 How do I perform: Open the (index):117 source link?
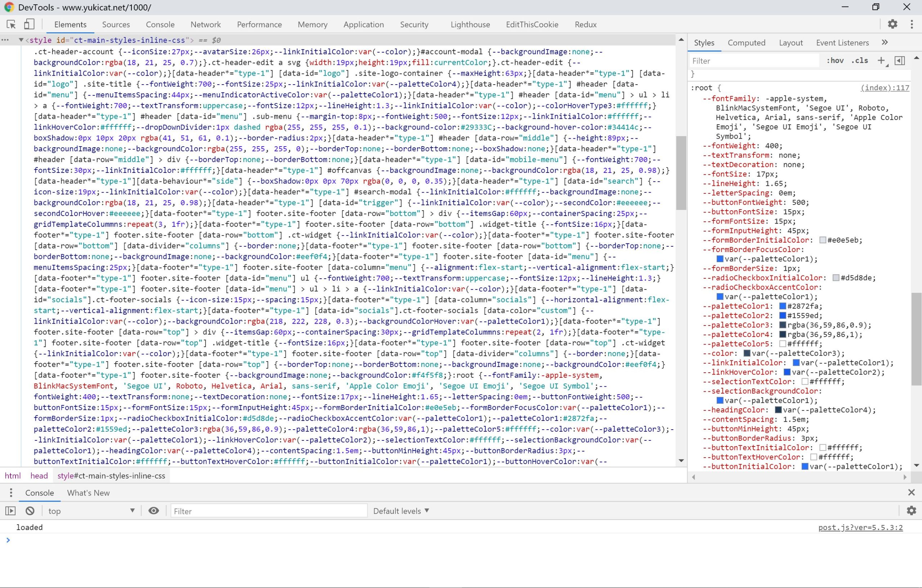coord(885,87)
